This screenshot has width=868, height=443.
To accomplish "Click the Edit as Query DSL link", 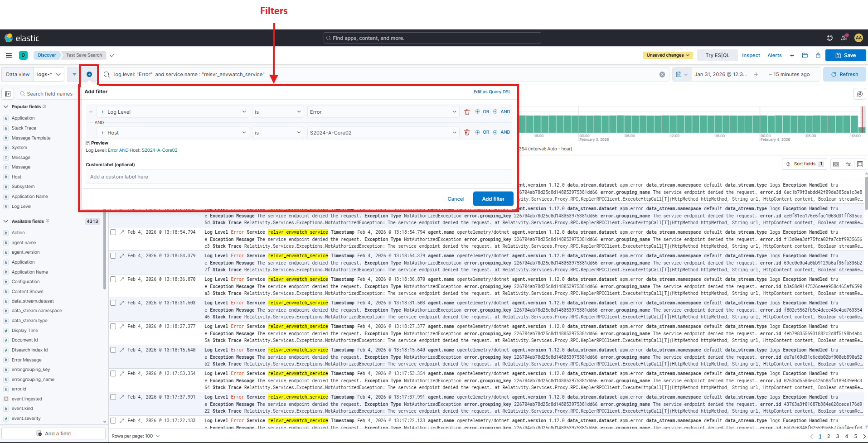I will (x=492, y=91).
